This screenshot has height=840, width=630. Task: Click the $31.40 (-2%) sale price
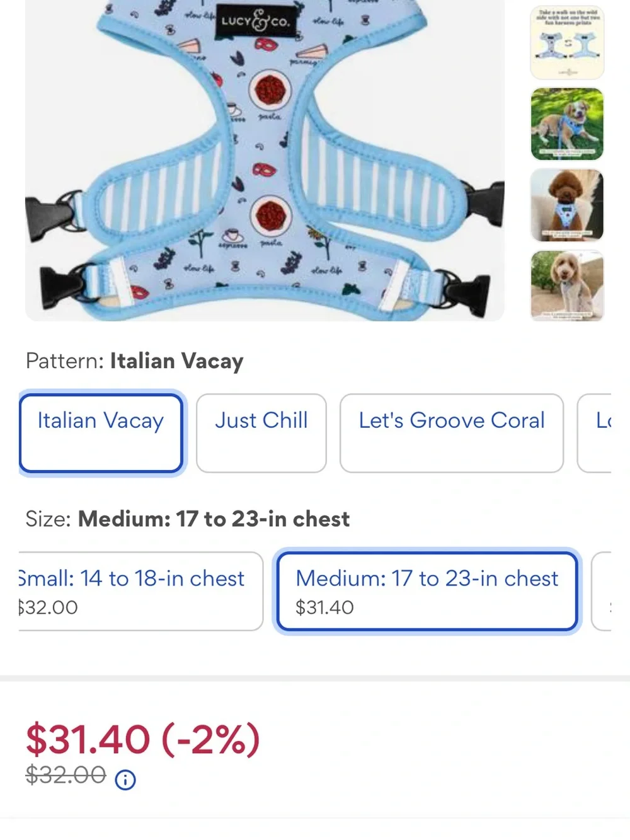tap(143, 739)
